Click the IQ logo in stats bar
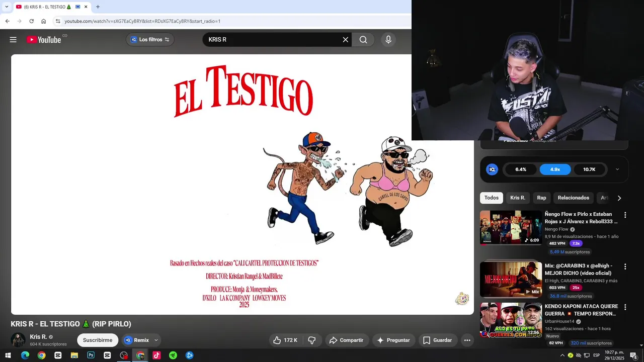 (492, 169)
